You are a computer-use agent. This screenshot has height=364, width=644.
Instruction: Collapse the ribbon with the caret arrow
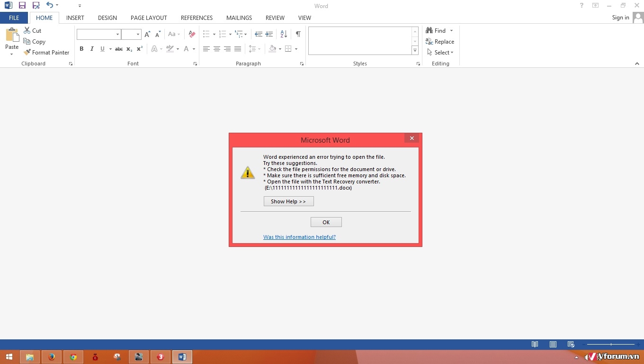click(637, 64)
